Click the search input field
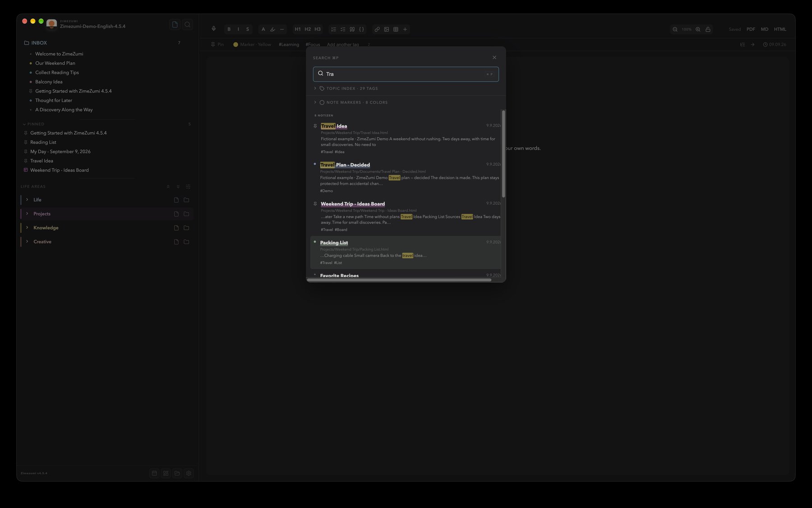The height and width of the screenshot is (508, 812). click(406, 74)
